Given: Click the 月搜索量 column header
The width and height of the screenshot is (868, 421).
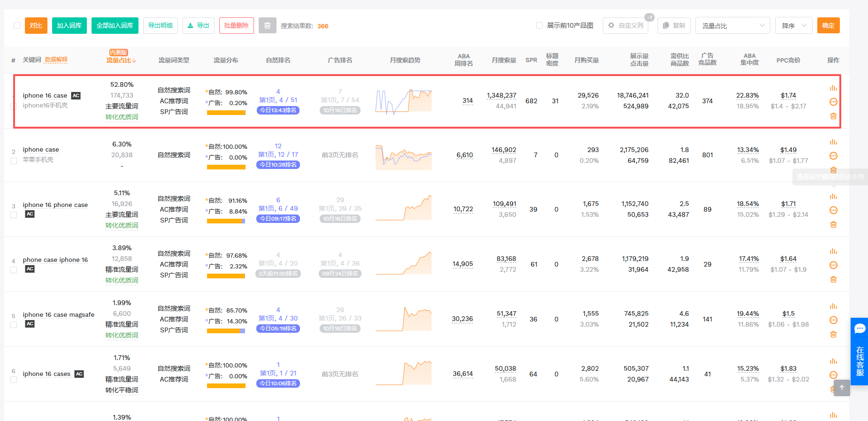Looking at the screenshot, I should pos(504,60).
